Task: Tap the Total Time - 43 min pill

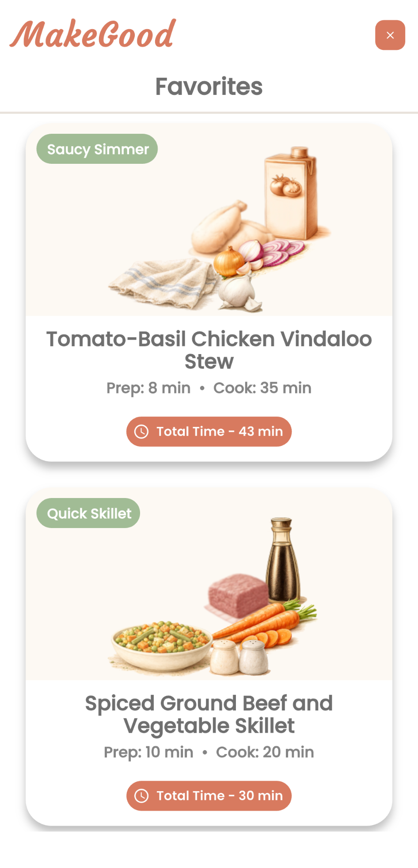Action: [x=209, y=431]
